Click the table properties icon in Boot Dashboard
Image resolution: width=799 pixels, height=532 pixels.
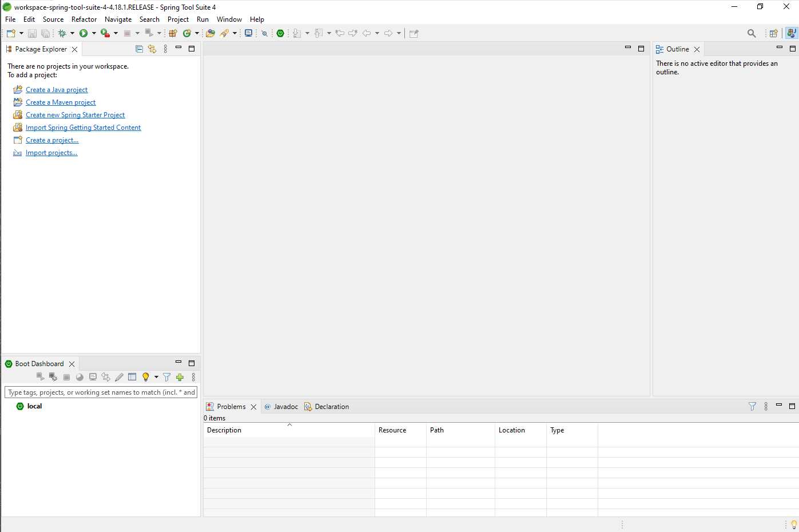click(x=132, y=377)
